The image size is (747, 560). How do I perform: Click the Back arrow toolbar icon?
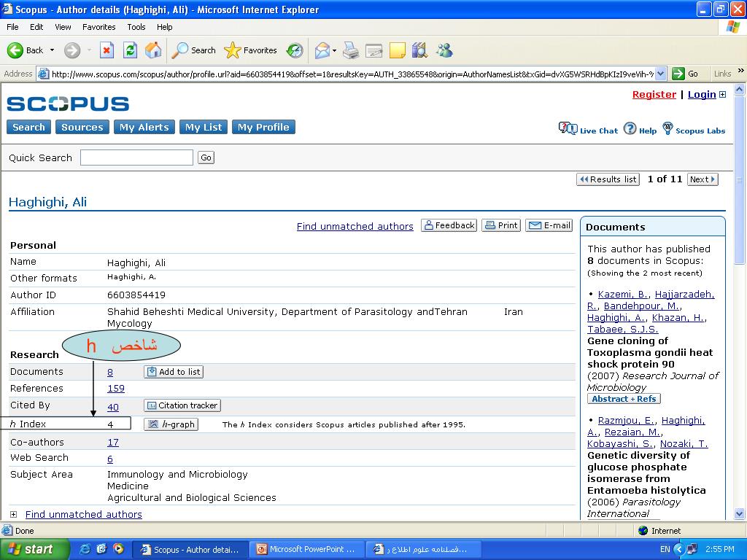point(15,50)
